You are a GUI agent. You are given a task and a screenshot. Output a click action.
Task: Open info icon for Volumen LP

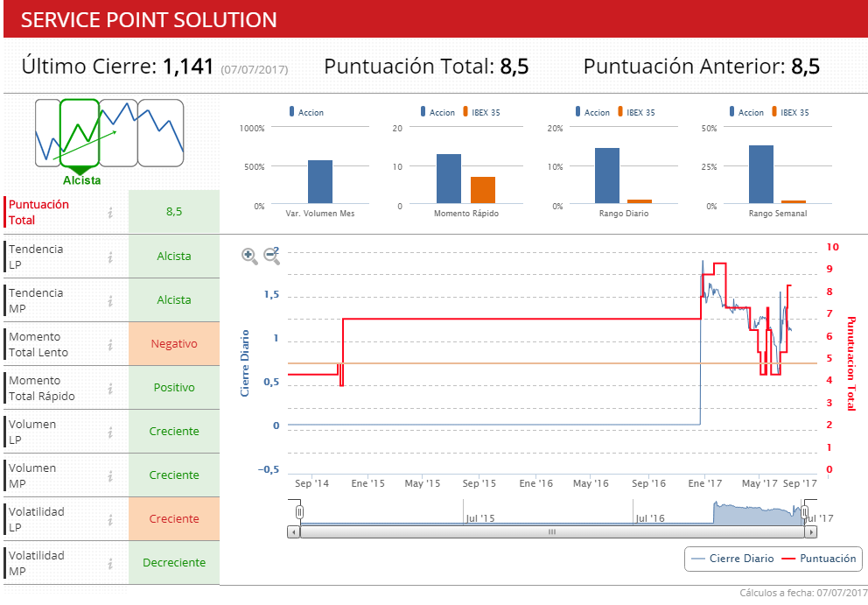click(x=110, y=433)
